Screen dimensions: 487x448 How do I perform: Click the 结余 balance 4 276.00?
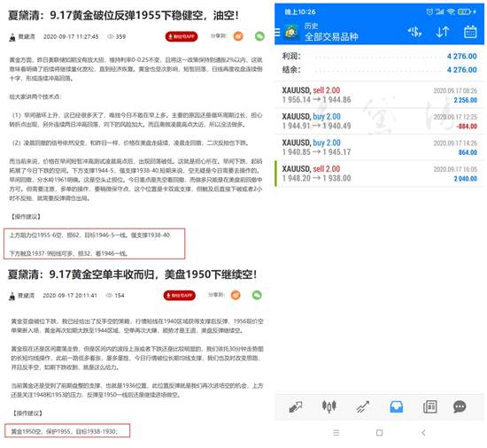(461, 70)
